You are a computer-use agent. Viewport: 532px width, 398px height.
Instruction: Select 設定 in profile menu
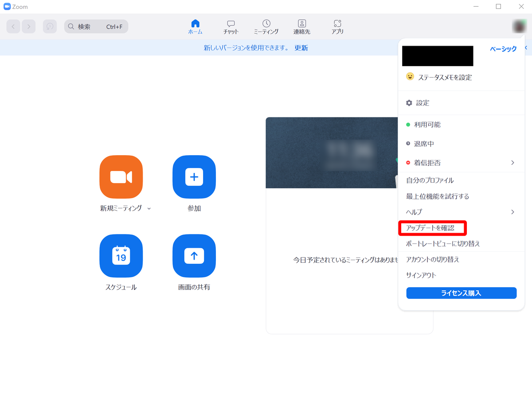pos(422,103)
